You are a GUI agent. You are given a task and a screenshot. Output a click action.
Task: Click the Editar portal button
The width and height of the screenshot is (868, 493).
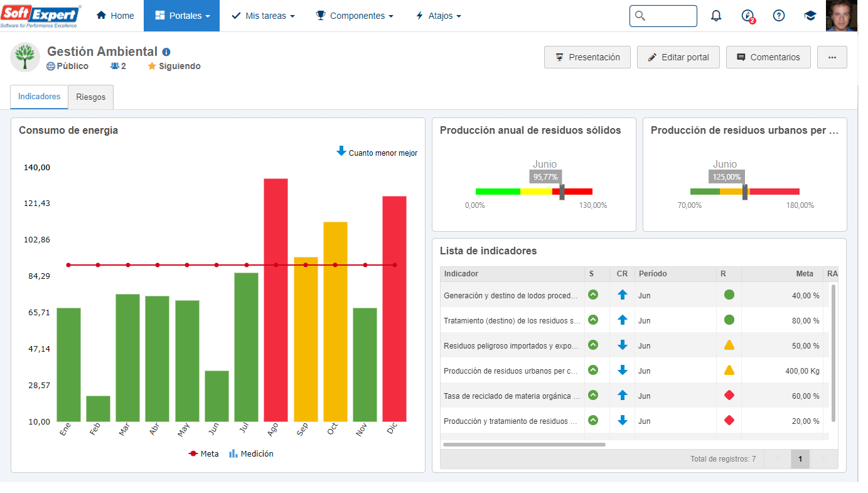pos(678,57)
